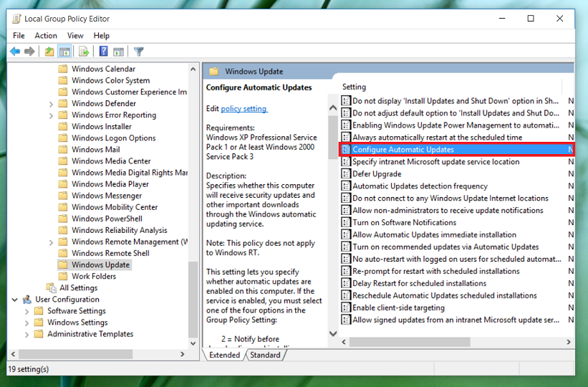The image size is (588, 387).
Task: Select Always automatically restart at the scheduled time
Action: point(437,137)
